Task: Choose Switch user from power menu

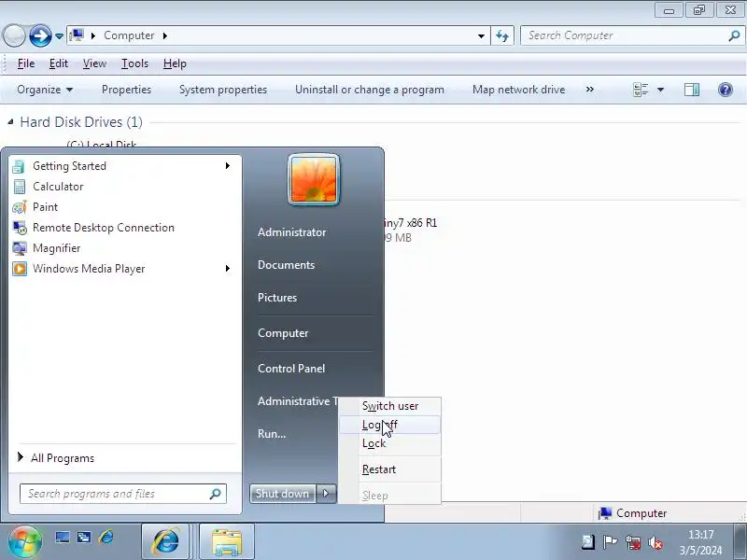Action: (390, 406)
